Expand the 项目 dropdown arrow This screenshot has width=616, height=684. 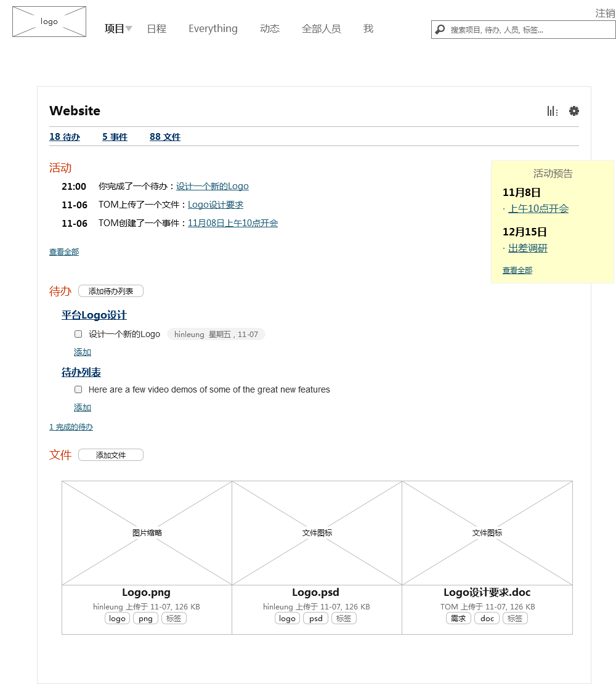click(x=129, y=29)
